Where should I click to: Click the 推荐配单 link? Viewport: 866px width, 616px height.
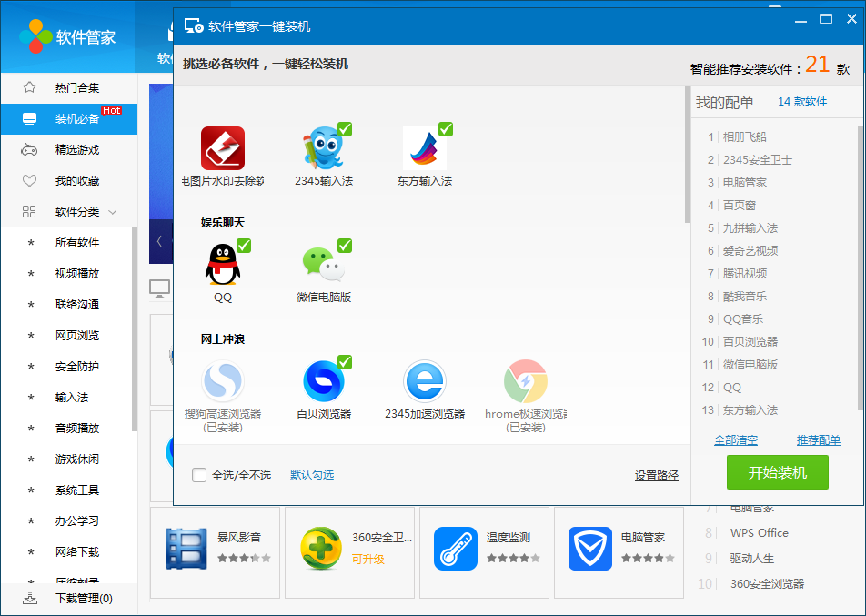pyautogui.click(x=819, y=440)
